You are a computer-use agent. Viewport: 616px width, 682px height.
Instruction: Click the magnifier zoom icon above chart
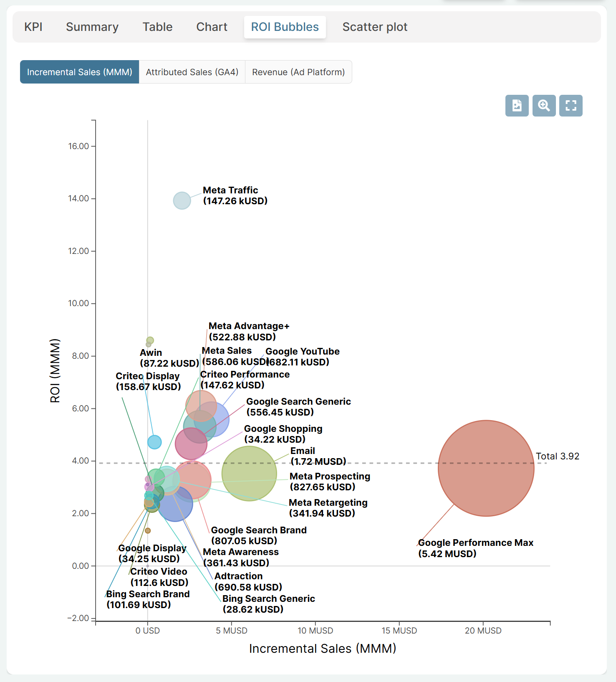point(544,106)
